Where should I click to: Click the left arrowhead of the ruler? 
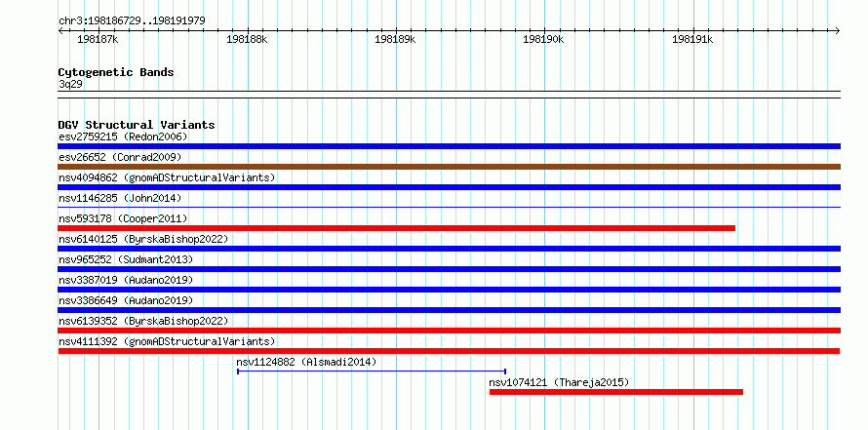[60, 31]
